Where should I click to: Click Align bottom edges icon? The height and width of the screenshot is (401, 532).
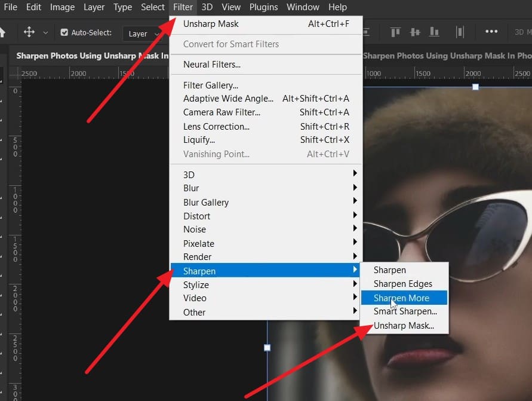coord(434,32)
